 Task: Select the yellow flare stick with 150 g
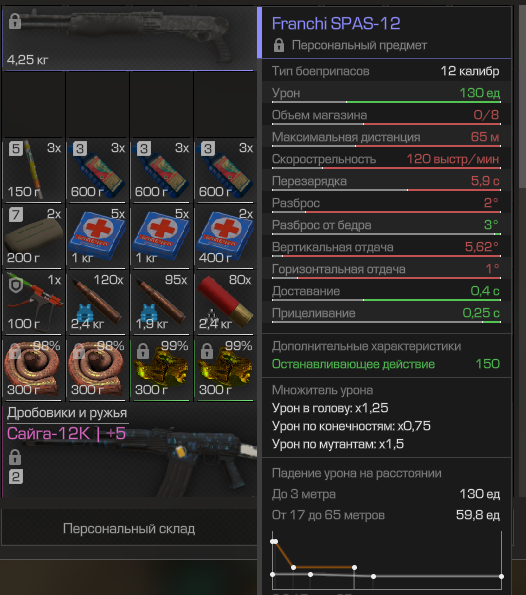33,170
